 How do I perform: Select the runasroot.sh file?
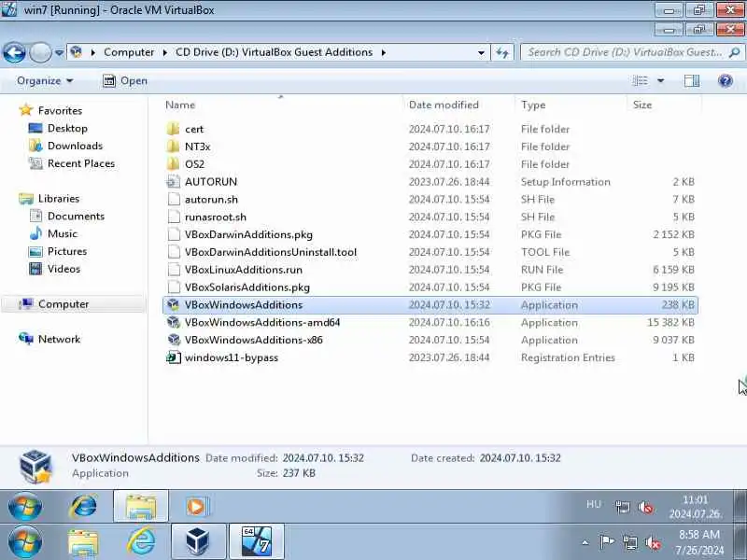216,217
